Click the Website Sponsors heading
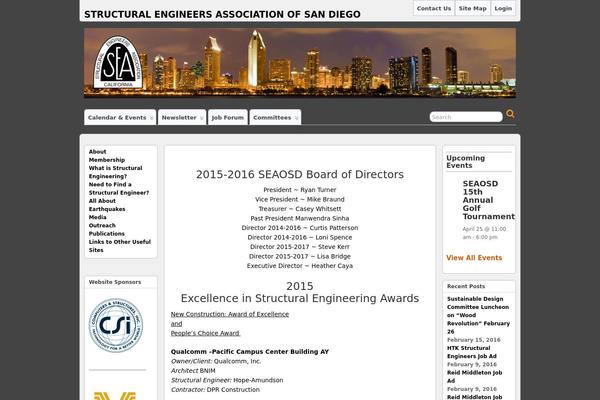Viewport: 600px width, 400px height. tap(115, 282)
